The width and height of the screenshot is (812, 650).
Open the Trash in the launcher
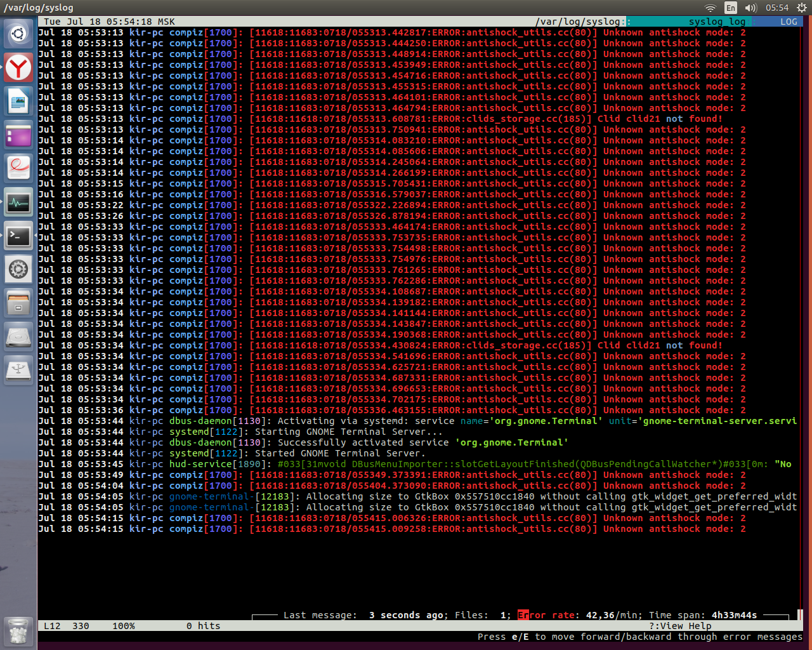pyautogui.click(x=18, y=632)
